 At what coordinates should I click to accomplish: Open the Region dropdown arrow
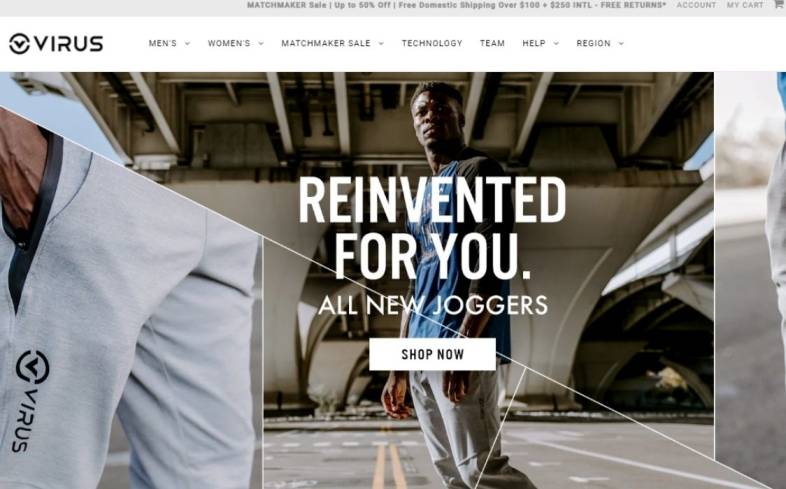[621, 44]
